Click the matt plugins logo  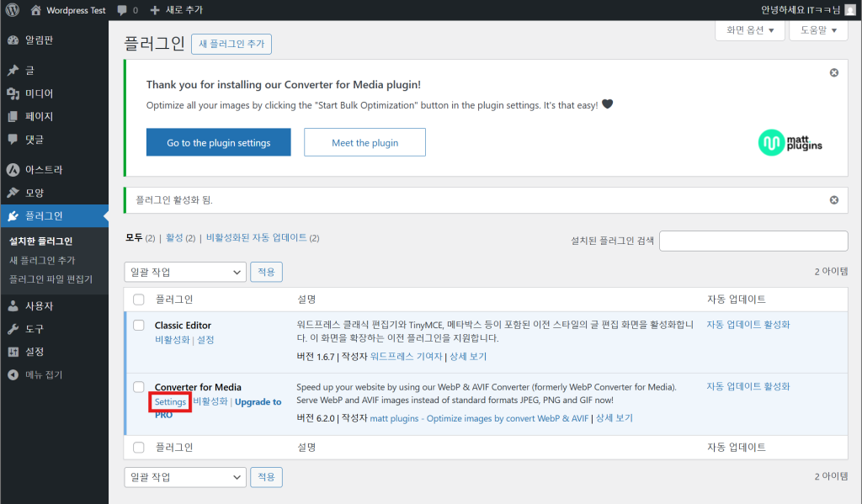[x=790, y=143]
